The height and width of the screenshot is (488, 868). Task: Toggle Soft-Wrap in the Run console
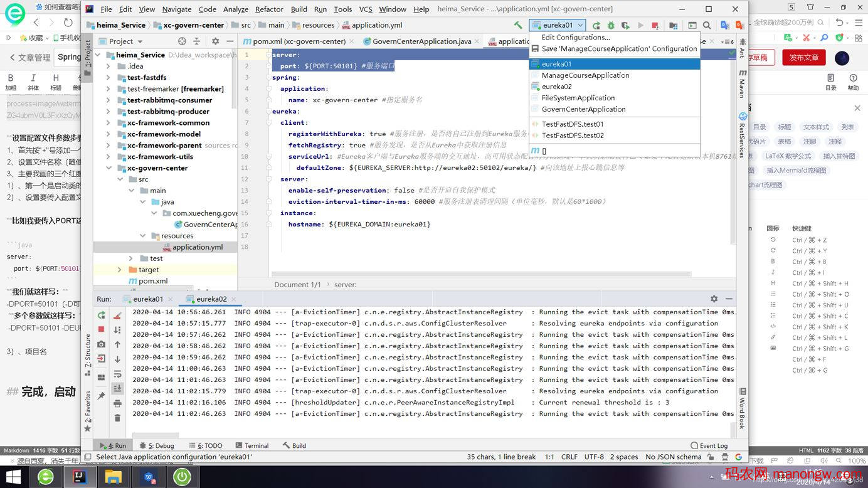pos(117,374)
